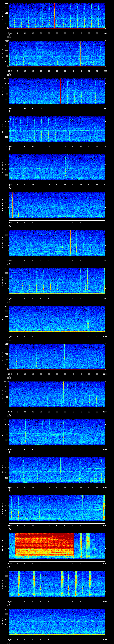Click the 23:04:00 start time label
Screen dimensions: 114x644
[9, 147]
